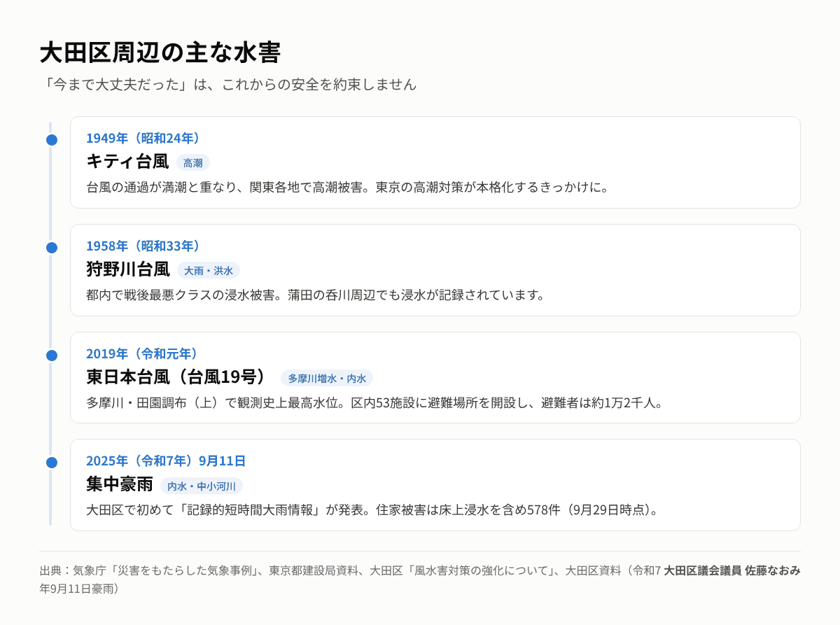Click the timeline dot for 1949年
Image resolution: width=840 pixels, height=625 pixels.
[x=51, y=140]
